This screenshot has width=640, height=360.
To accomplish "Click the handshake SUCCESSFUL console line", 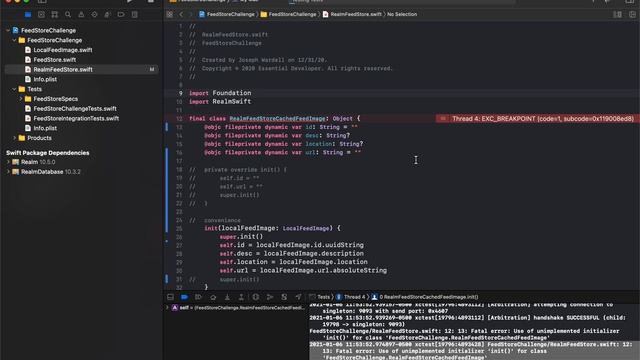I will (467, 321).
